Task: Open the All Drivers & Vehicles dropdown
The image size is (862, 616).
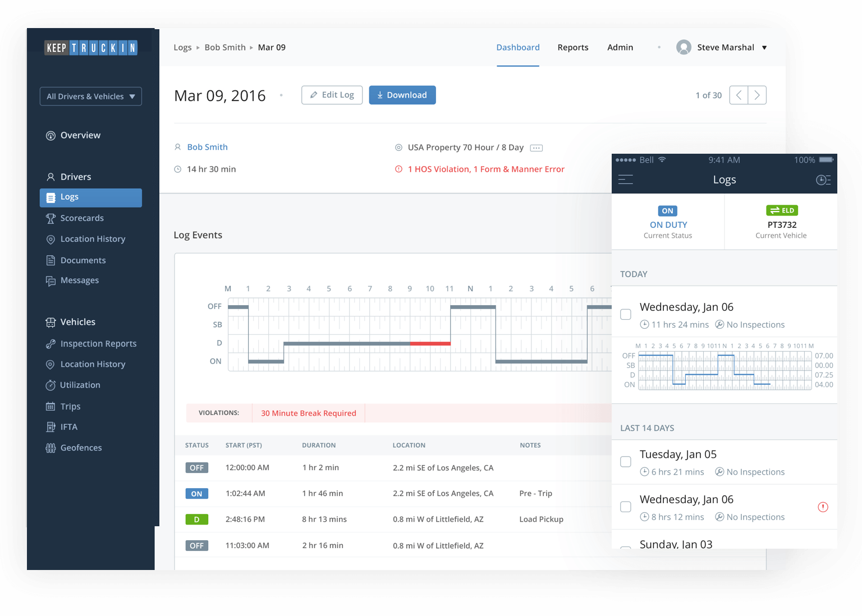Action: 90,96
